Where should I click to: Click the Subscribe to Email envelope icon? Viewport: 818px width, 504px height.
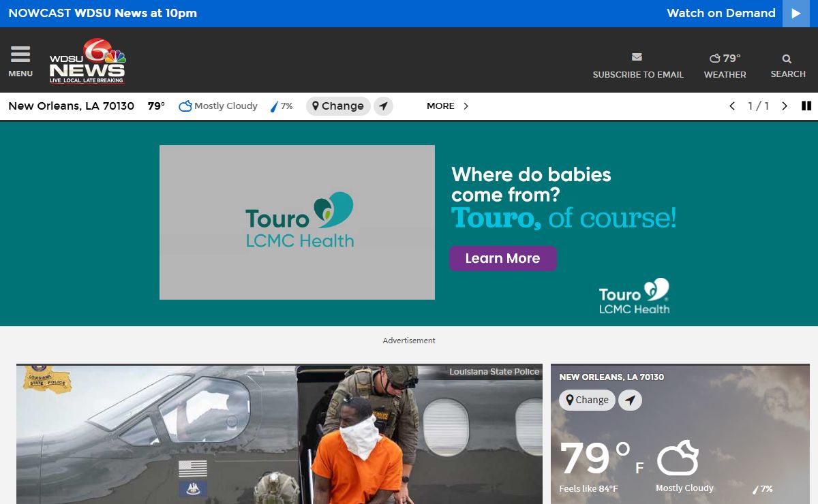(x=637, y=57)
